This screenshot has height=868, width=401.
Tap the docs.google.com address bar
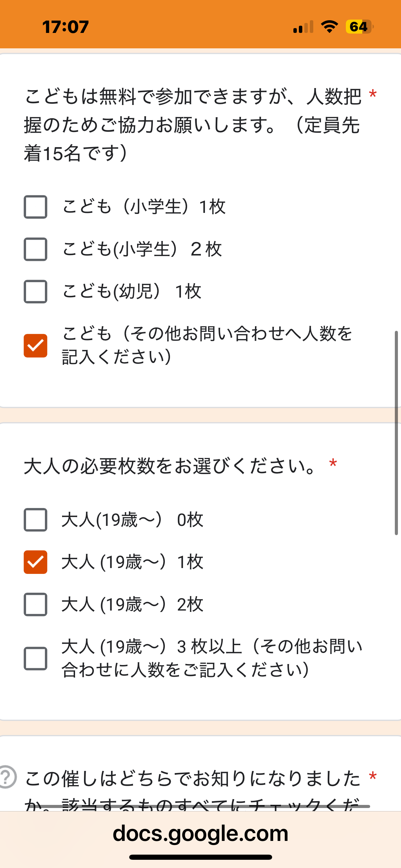pyautogui.click(x=200, y=833)
